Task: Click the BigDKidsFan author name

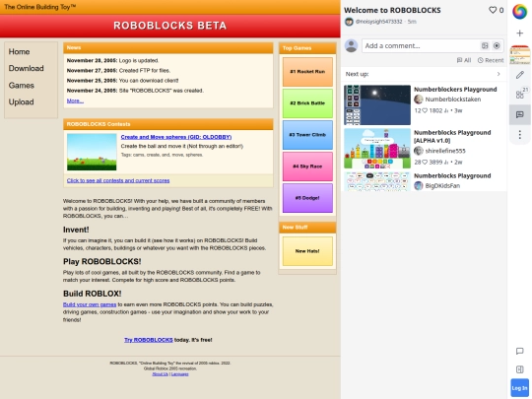Action: coord(442,185)
